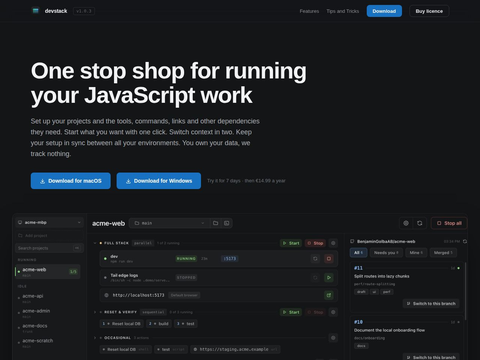
Task: Click the perf label on PR #11
Action: click(x=386, y=292)
